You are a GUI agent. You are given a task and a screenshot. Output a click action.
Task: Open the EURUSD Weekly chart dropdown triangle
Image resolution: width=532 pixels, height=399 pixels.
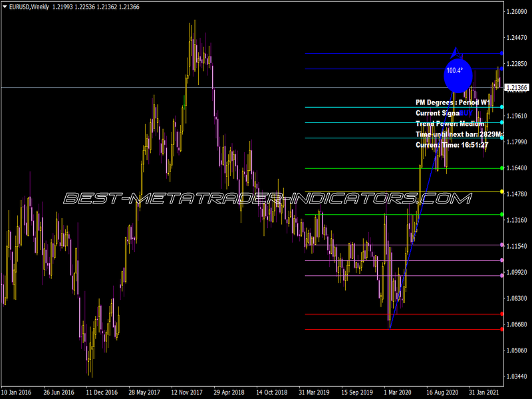coord(5,7)
